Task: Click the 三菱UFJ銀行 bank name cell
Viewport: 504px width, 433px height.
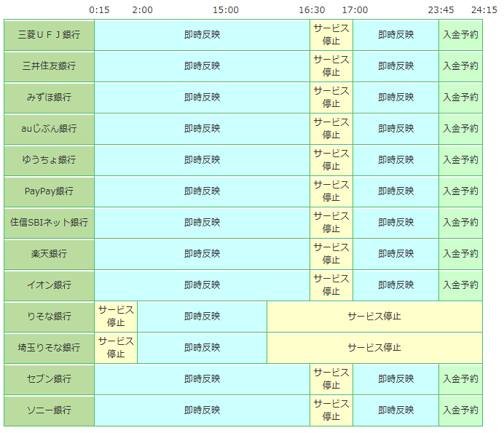Action: (49, 35)
